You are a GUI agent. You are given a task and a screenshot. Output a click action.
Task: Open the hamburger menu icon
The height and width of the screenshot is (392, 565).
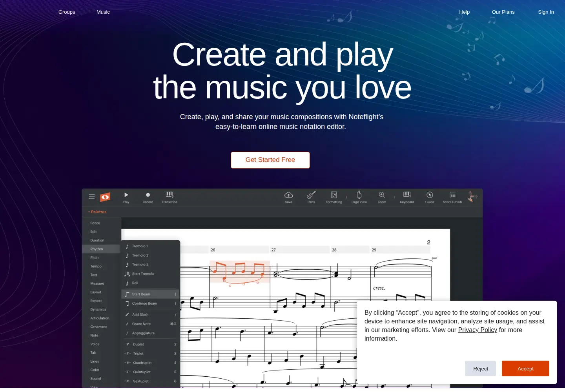[x=92, y=197]
